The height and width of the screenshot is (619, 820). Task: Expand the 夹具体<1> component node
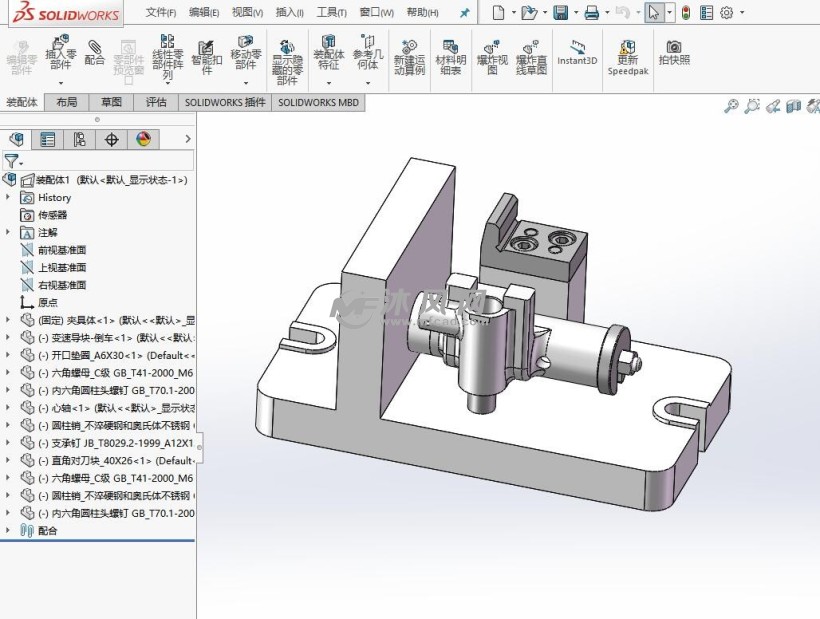8,320
